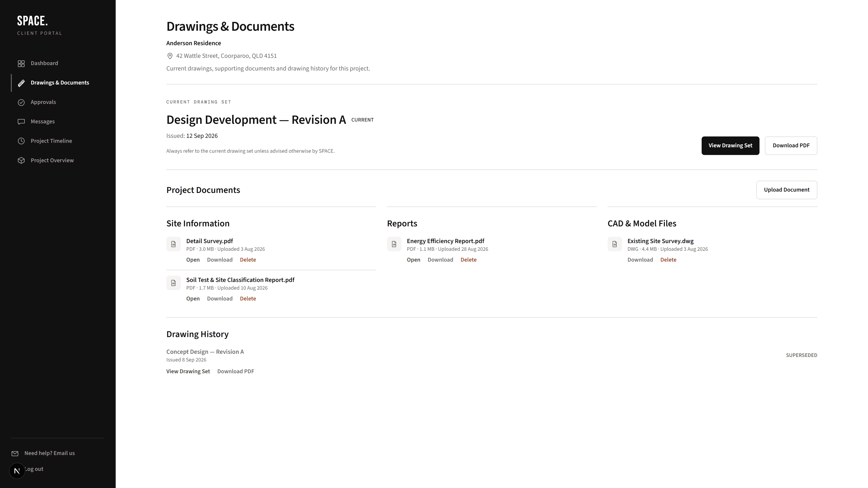Delete Detail Survey.pdf
The width and height of the screenshot is (868, 488).
point(248,260)
